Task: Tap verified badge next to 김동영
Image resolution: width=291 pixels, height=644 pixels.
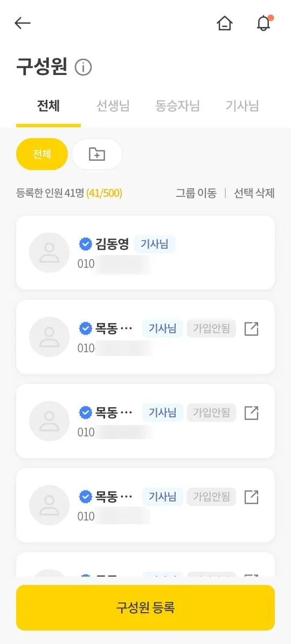Action: 85,244
